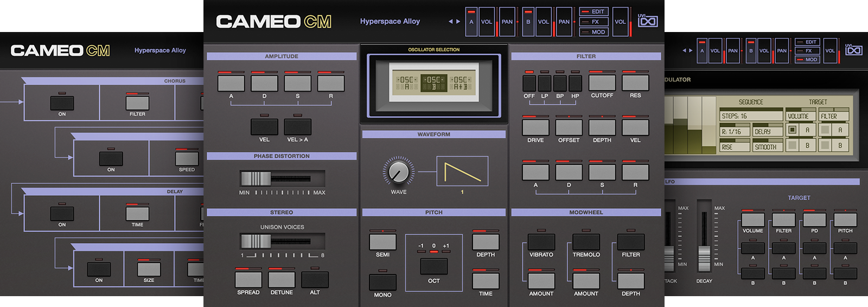868x307 pixels.
Task: Click the filter OFFSET button
Action: click(569, 127)
